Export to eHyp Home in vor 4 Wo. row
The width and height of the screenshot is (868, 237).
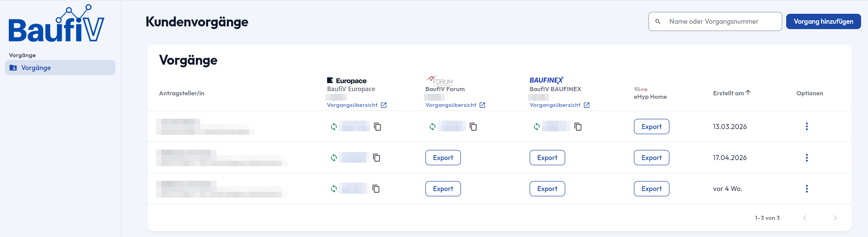(x=651, y=188)
